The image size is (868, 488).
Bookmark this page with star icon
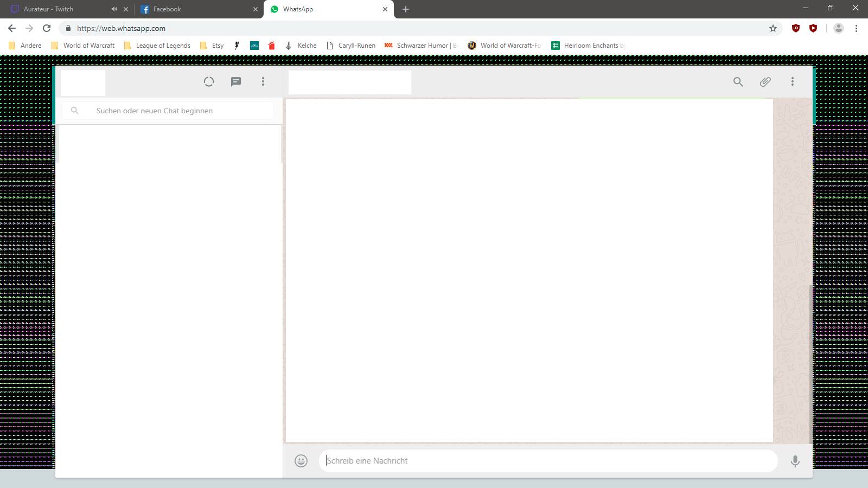pos(773,28)
